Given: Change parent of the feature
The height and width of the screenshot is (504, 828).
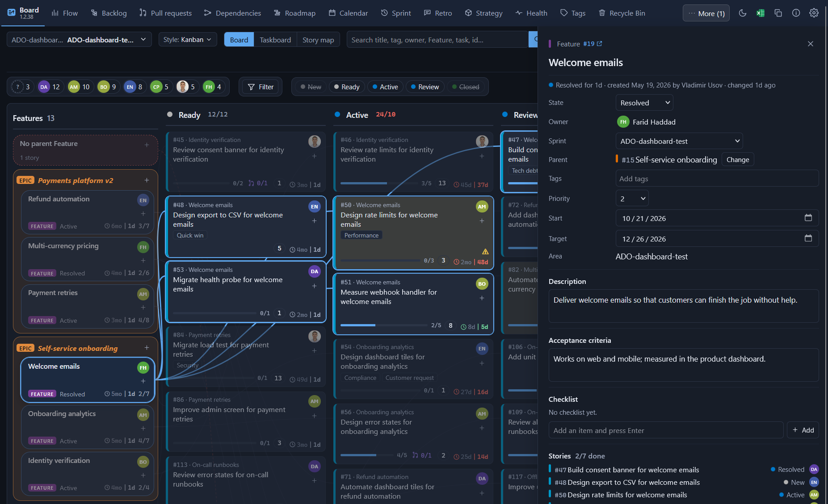Looking at the screenshot, I should coord(738,159).
